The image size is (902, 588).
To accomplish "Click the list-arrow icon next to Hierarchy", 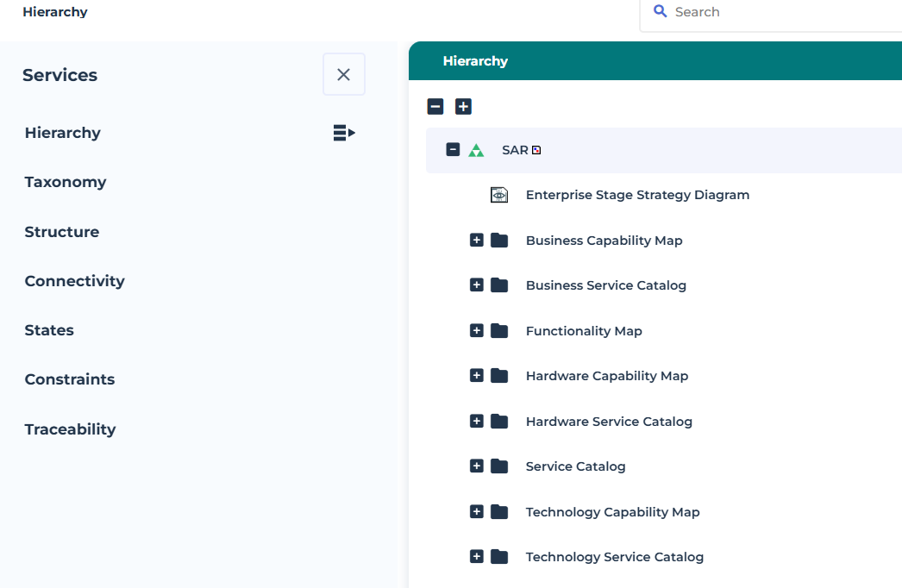I will tap(344, 133).
